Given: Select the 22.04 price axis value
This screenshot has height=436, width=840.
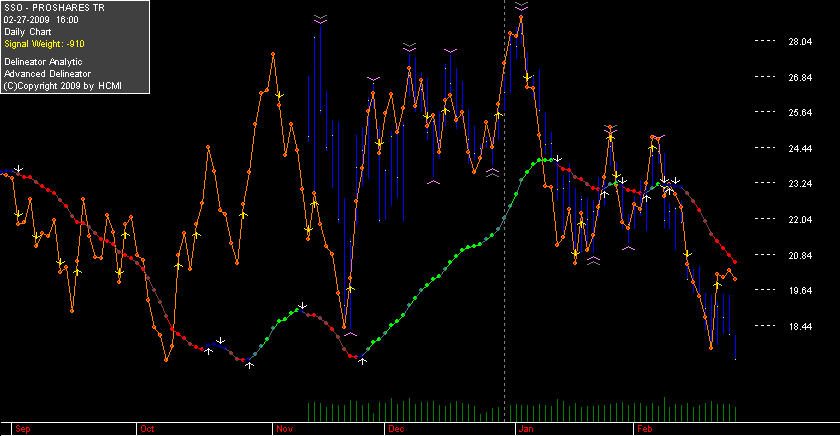Looking at the screenshot, I should click(x=800, y=220).
